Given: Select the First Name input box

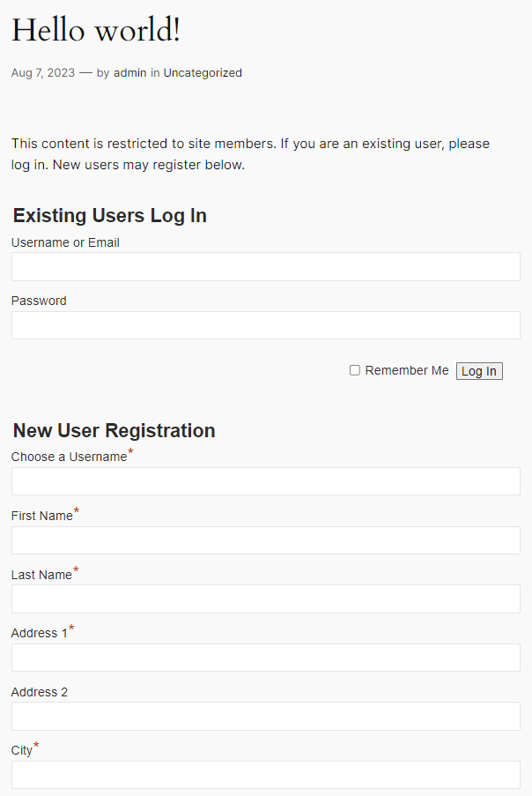Looking at the screenshot, I should [x=265, y=540].
